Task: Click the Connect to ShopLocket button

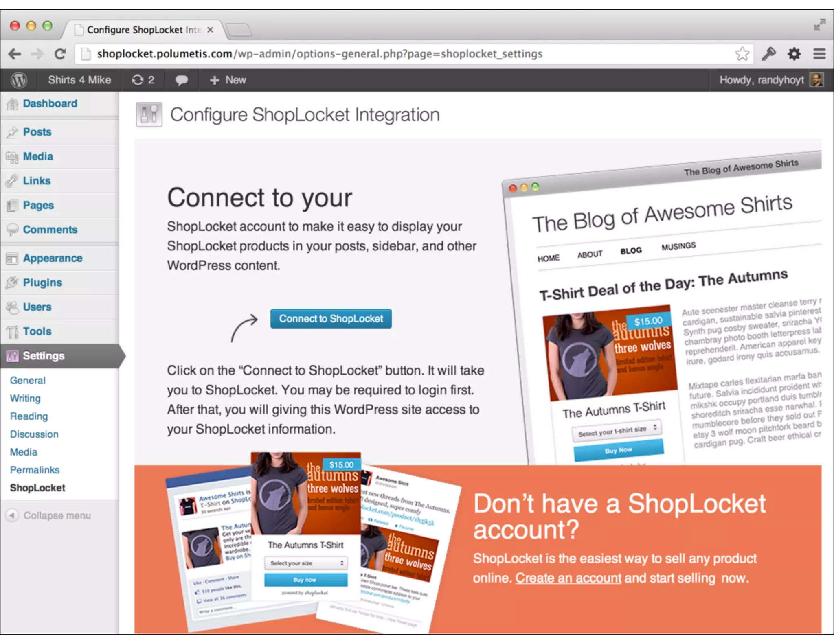Action: (x=331, y=319)
